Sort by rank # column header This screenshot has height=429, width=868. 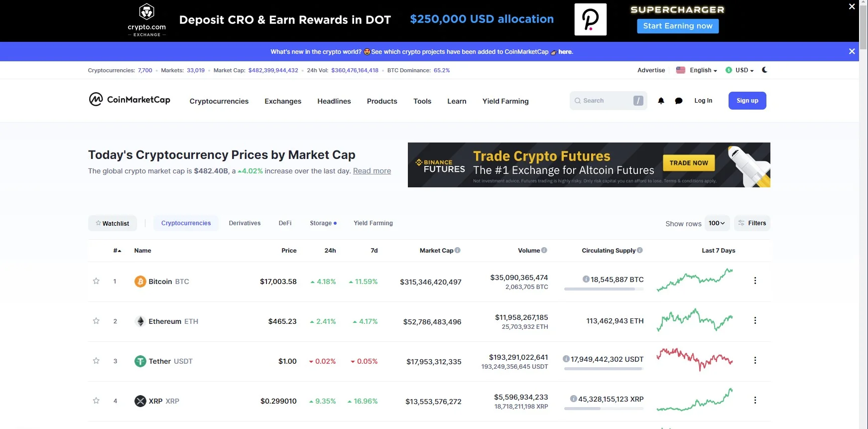click(x=117, y=251)
